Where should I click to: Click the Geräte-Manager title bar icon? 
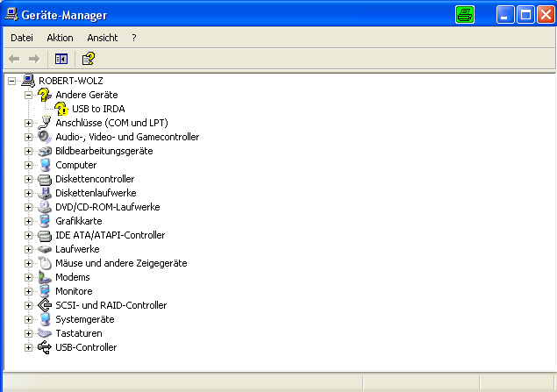[11, 15]
